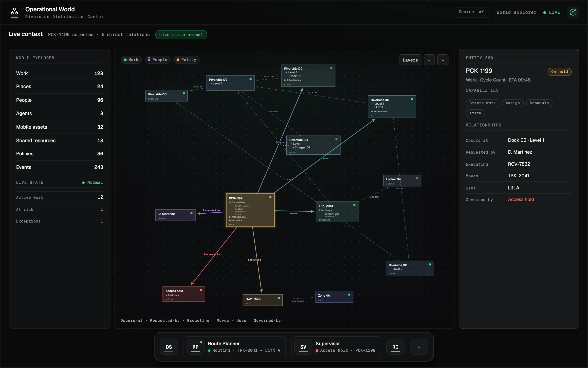The height and width of the screenshot is (368, 588).
Task: Toggle the Work layer filter chip
Action: tap(131, 60)
